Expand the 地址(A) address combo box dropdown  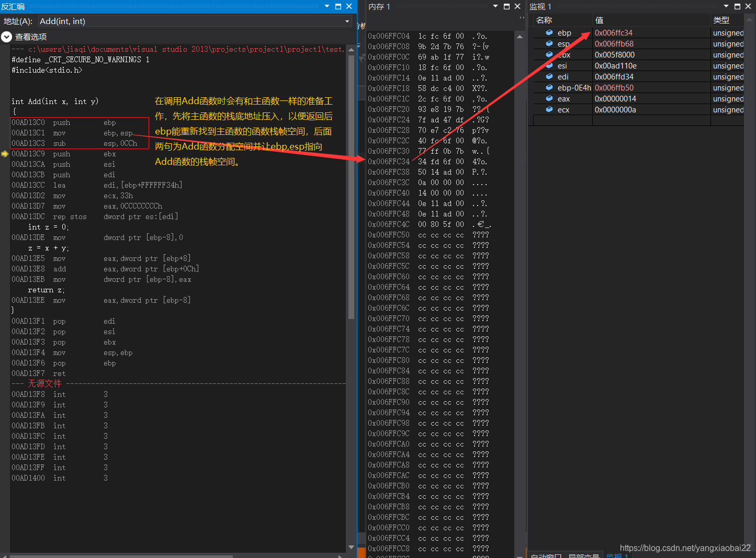coord(347,21)
